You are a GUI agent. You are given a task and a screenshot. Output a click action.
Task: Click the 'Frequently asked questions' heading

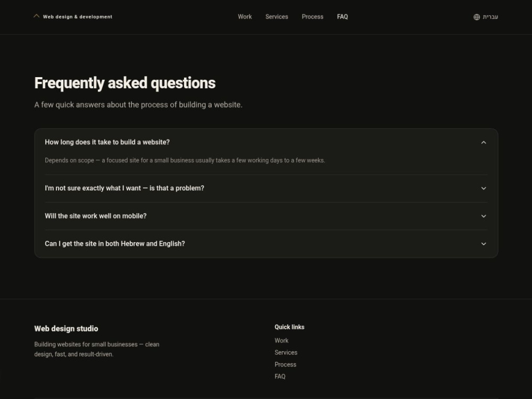pos(125,83)
